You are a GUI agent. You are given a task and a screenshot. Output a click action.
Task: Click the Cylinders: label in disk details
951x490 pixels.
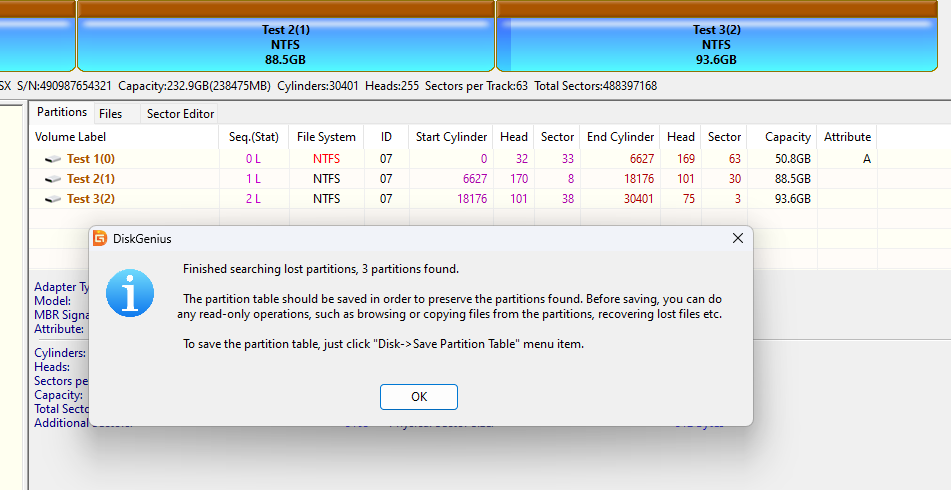pyautogui.click(x=60, y=353)
